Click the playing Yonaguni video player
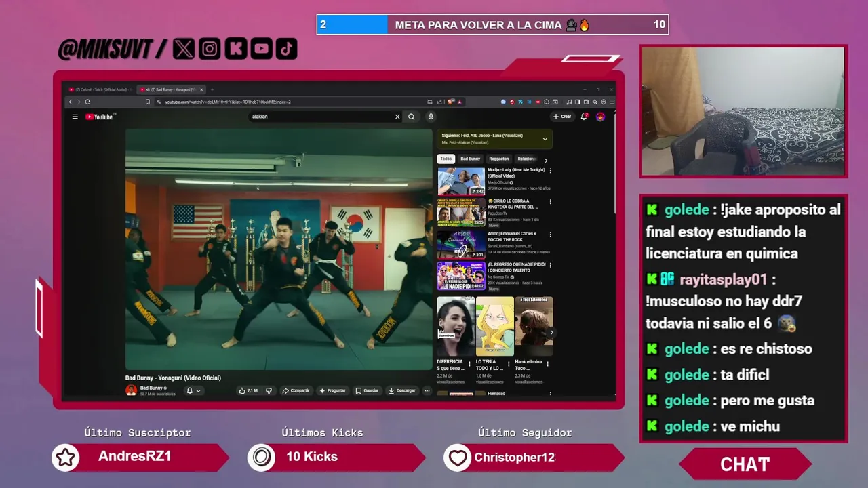This screenshot has height=488, width=868. 279,249
